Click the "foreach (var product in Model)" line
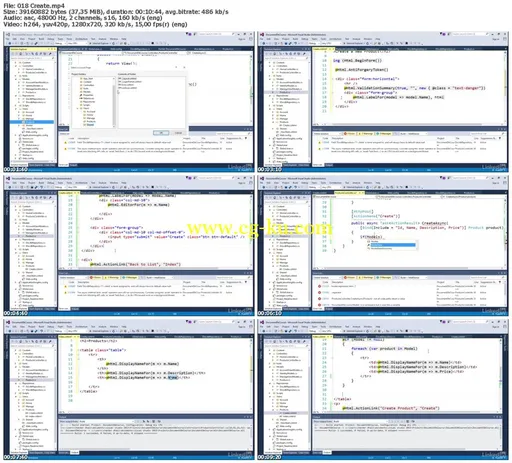This screenshot has height=463, width=512. point(384,349)
